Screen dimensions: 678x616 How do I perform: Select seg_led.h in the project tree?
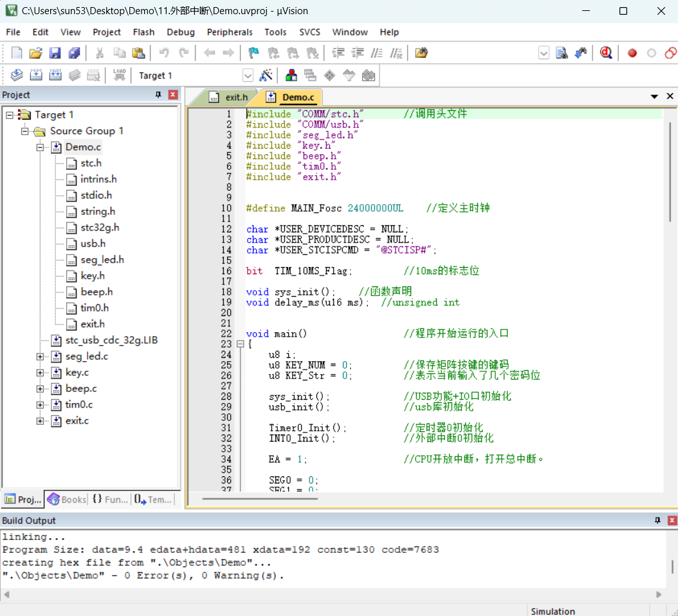102,259
